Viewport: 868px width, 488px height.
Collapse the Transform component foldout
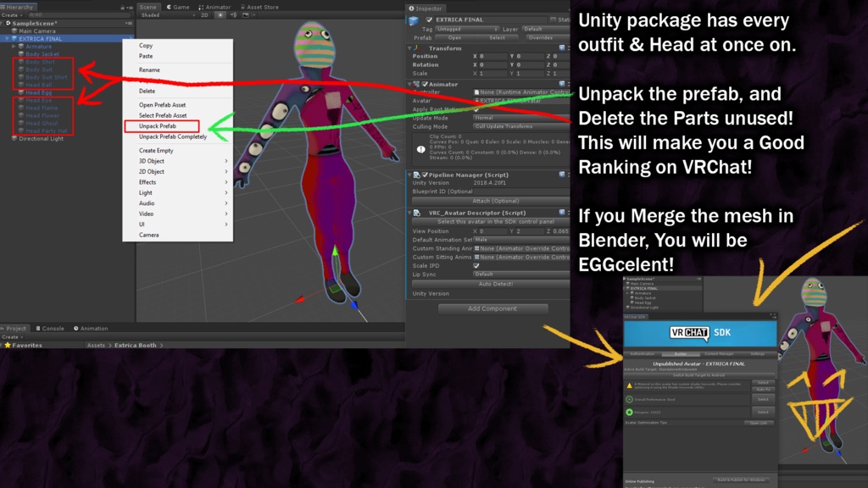pos(409,48)
